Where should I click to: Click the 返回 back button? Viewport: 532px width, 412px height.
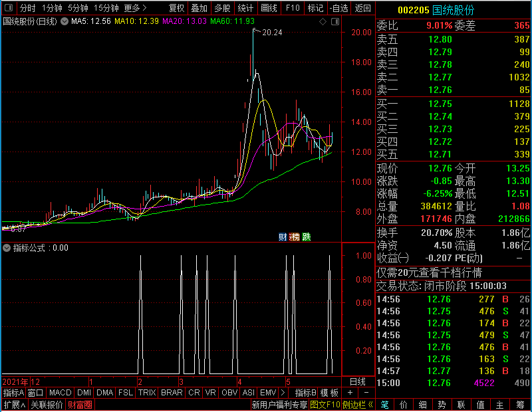362,8
